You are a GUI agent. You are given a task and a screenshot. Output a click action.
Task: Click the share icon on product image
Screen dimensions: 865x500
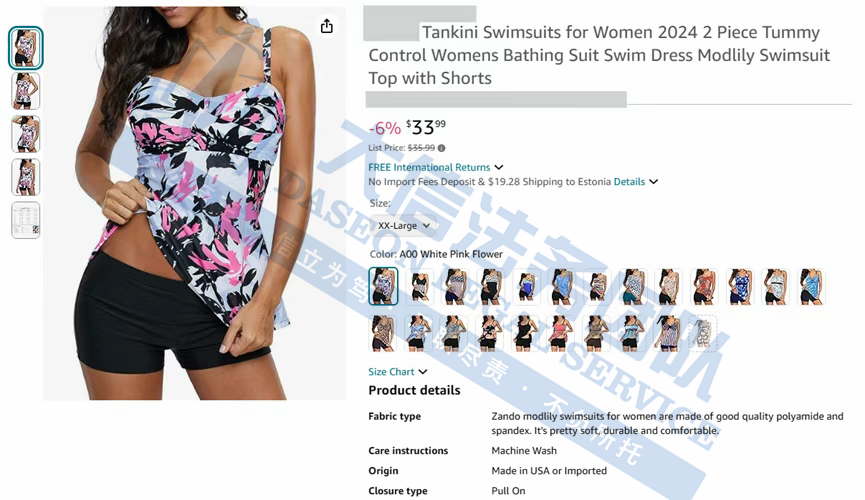point(327,26)
